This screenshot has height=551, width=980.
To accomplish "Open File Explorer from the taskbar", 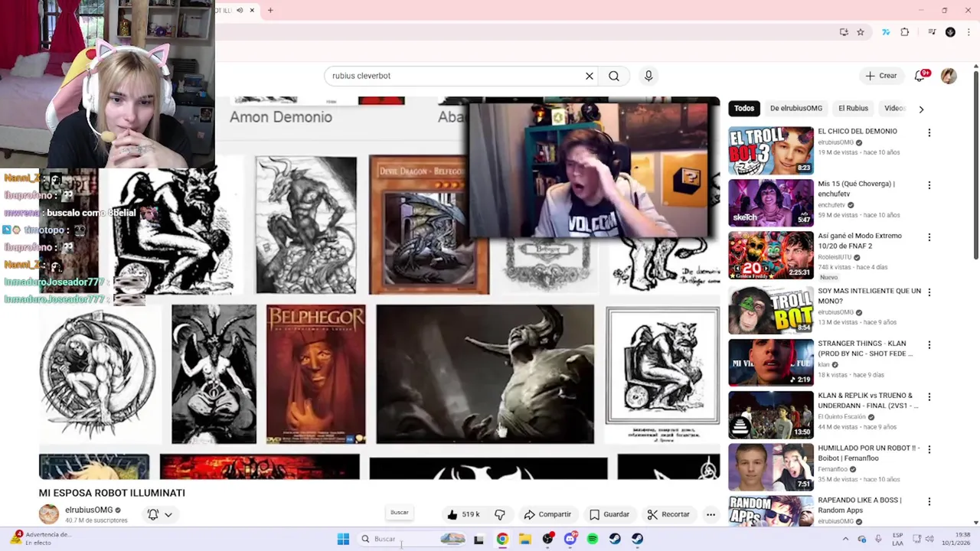I will coord(524,539).
